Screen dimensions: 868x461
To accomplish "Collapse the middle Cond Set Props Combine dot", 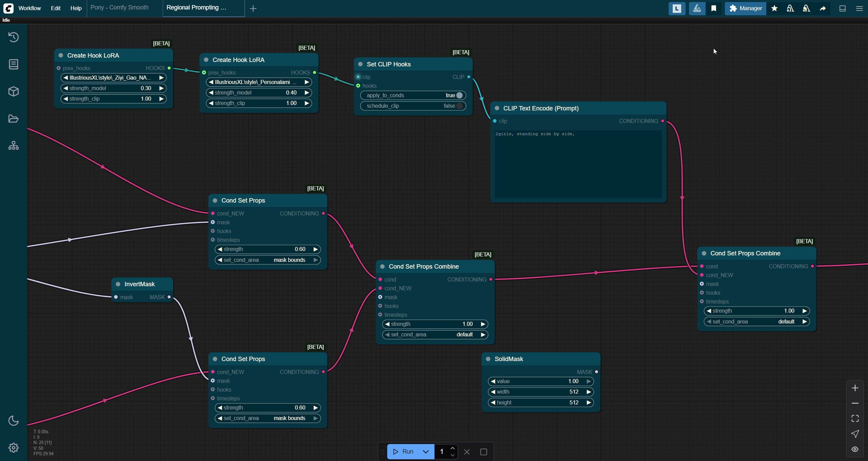I will coord(382,267).
